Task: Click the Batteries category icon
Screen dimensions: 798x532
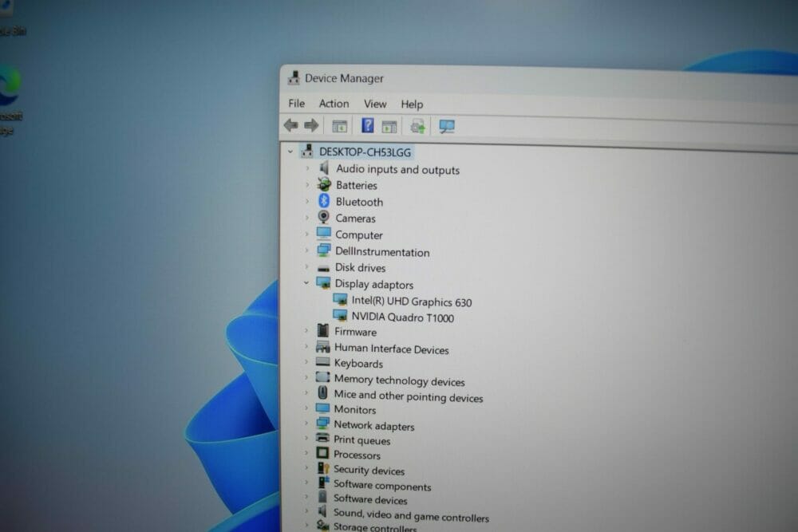Action: point(324,184)
